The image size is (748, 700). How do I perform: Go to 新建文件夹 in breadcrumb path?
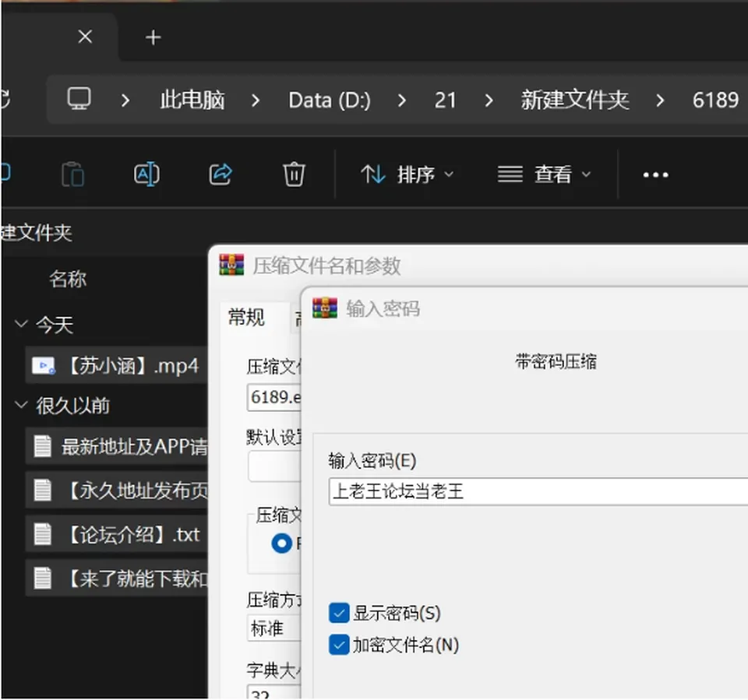pyautogui.click(x=575, y=100)
